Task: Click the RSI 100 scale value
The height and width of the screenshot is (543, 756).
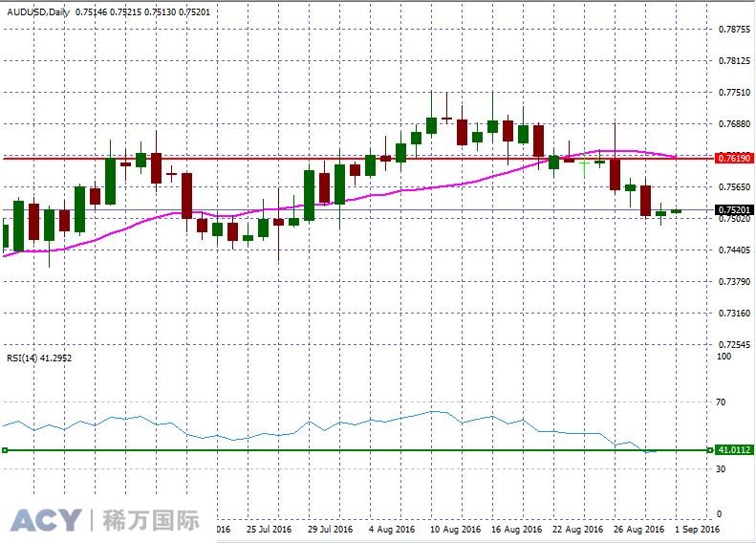Action: (x=724, y=357)
